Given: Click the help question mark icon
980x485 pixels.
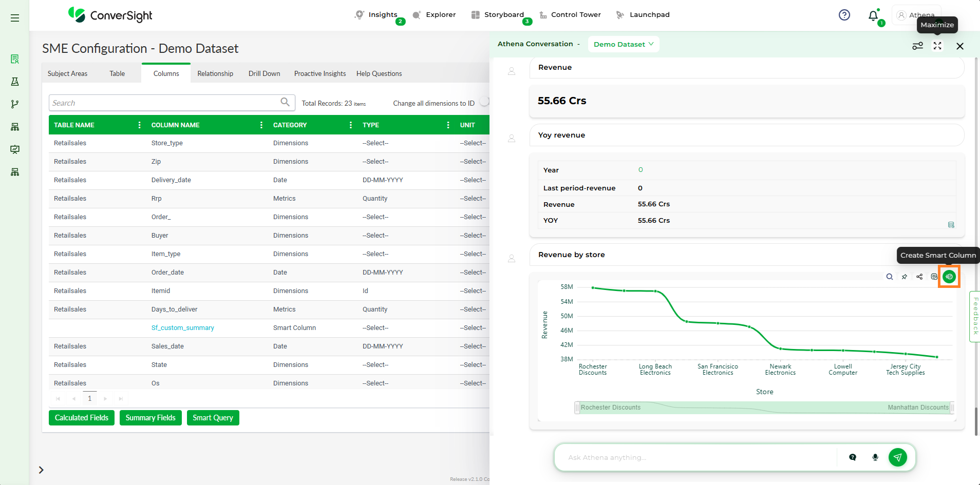Looking at the screenshot, I should click(x=844, y=15).
